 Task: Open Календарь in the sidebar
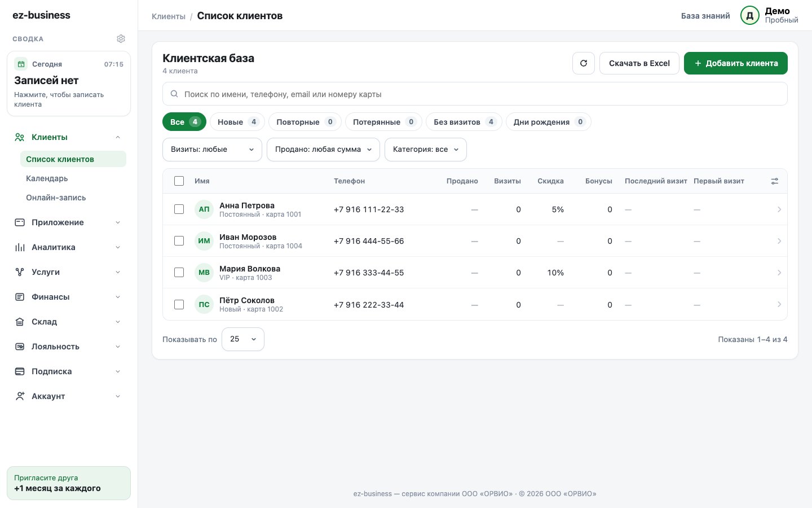tap(47, 178)
